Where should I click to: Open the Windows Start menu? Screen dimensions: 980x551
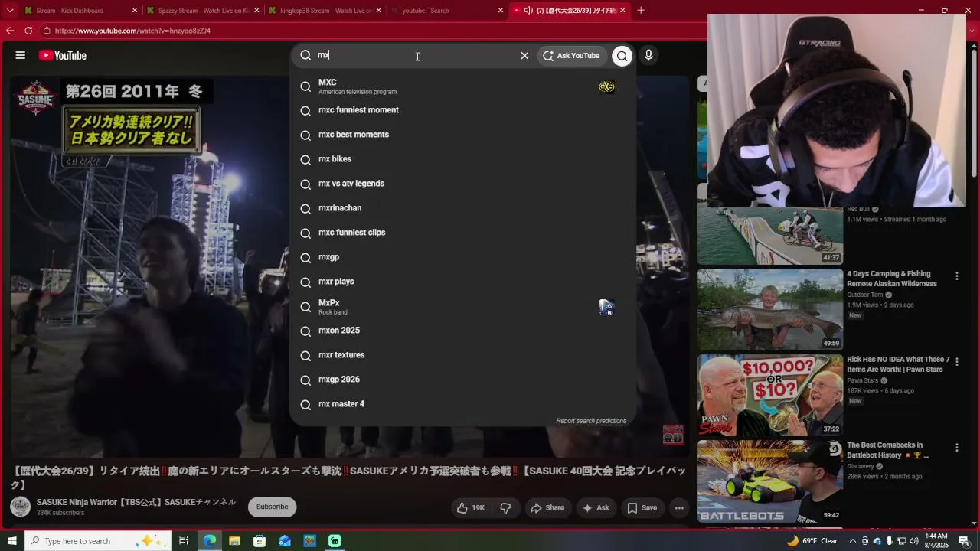pyautogui.click(x=11, y=541)
